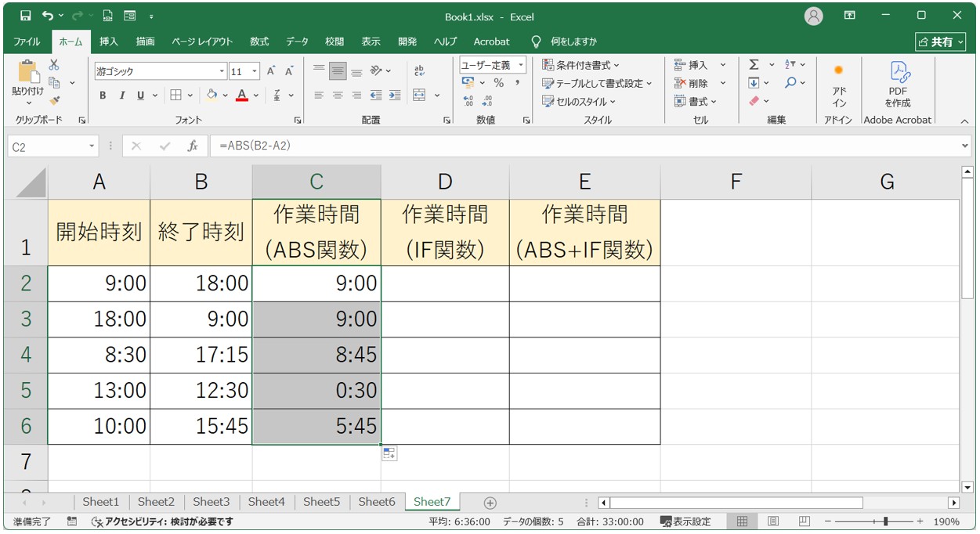980x534 pixels.
Task: Click the Format Painter brush icon
Action: pos(55,100)
